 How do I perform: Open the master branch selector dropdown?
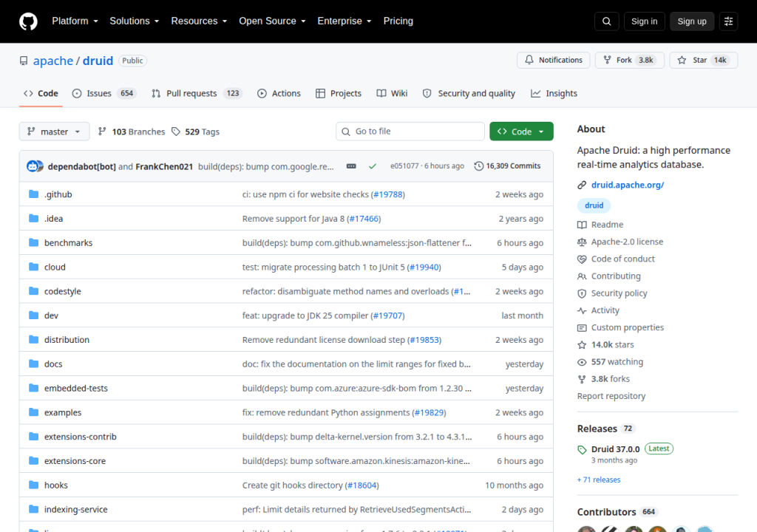pos(54,132)
